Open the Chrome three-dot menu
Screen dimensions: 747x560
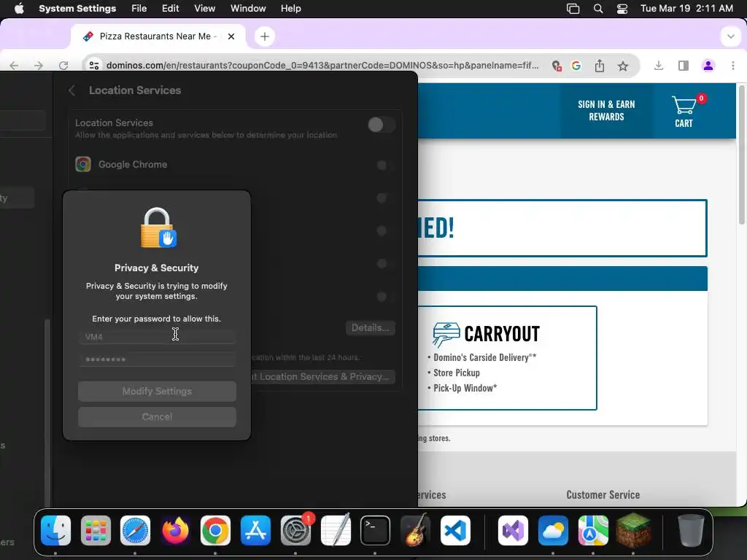tap(732, 66)
